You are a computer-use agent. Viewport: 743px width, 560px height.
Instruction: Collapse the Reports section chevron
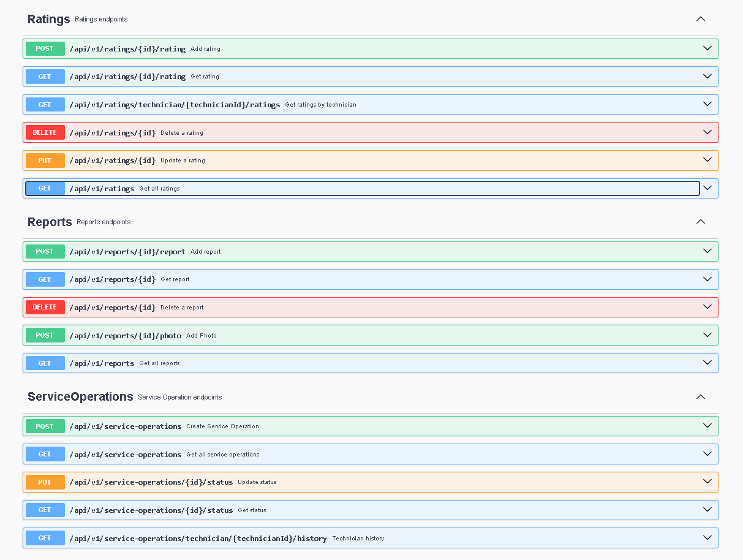[x=701, y=222]
